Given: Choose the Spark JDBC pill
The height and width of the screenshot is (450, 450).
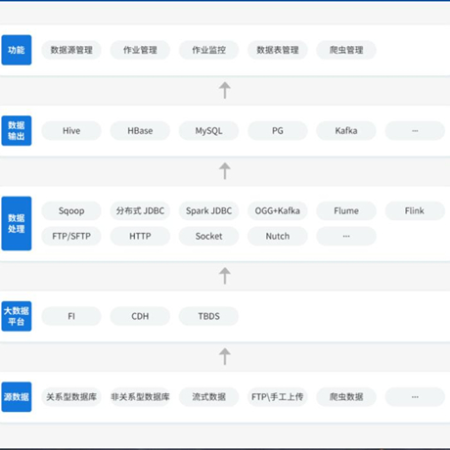Looking at the screenshot, I should click(x=209, y=211).
